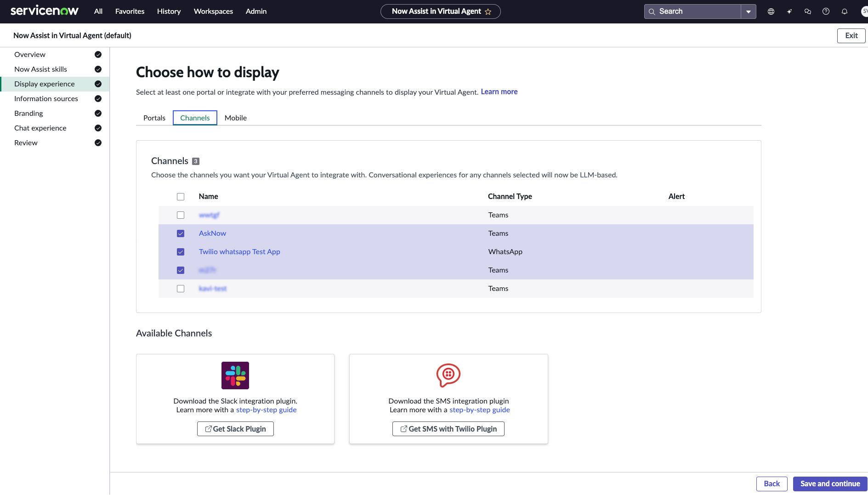Click Save and continue

pyautogui.click(x=830, y=484)
